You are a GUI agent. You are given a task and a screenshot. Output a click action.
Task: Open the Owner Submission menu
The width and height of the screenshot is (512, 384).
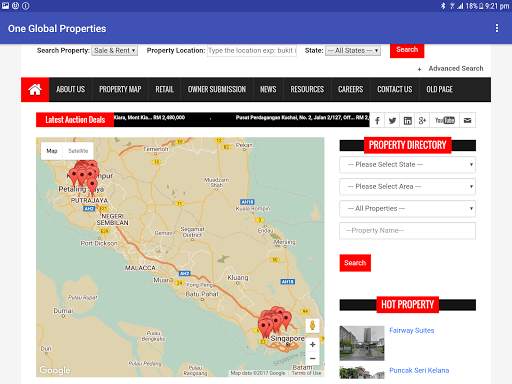(x=217, y=89)
